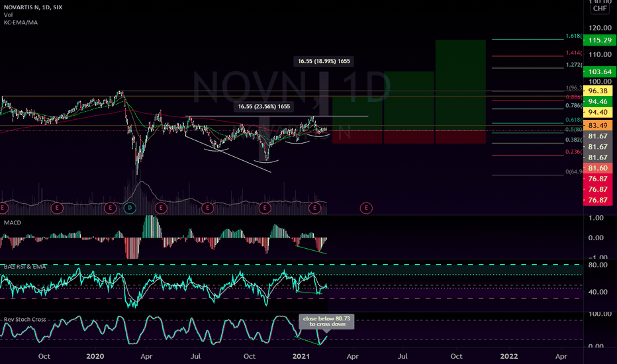The image size is (617, 364).
Task: Click the 110.00 price axis label
Action: click(x=600, y=54)
